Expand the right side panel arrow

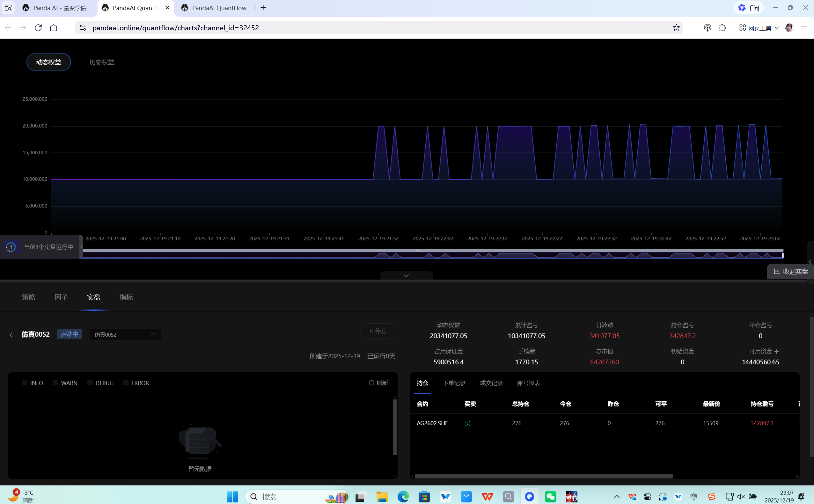(x=811, y=262)
